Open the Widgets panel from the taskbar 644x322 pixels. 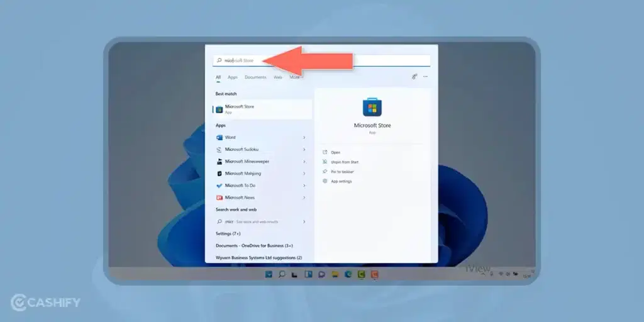coord(308,274)
